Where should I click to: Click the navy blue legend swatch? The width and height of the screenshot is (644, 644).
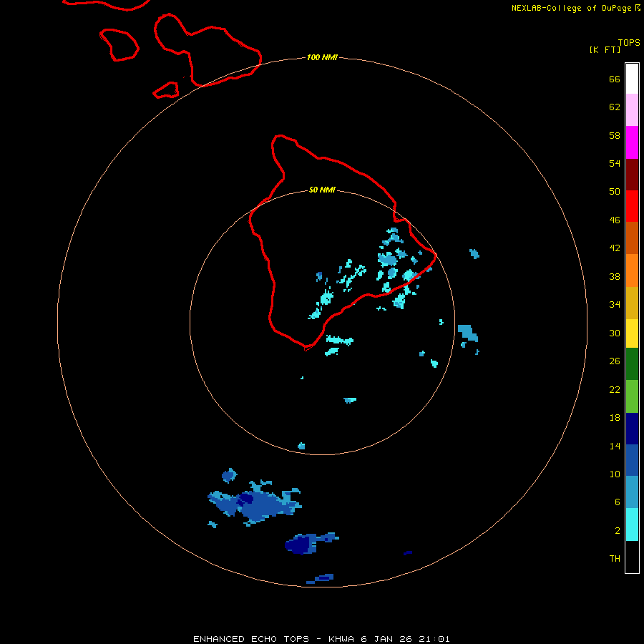(632, 429)
